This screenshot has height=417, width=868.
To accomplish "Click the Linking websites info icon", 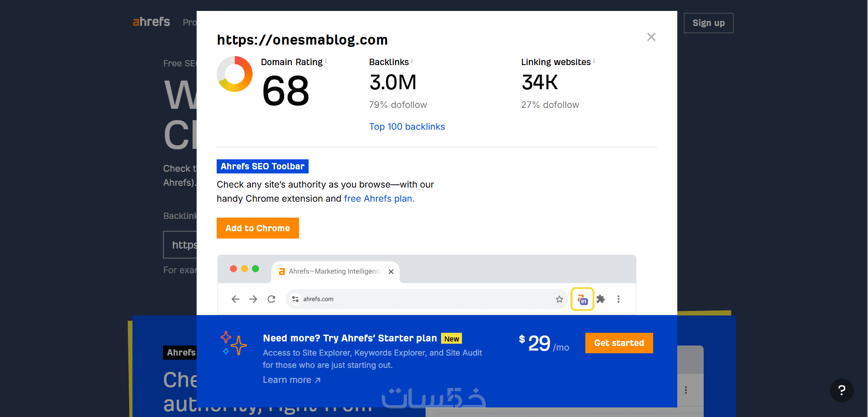I will click(x=594, y=61).
